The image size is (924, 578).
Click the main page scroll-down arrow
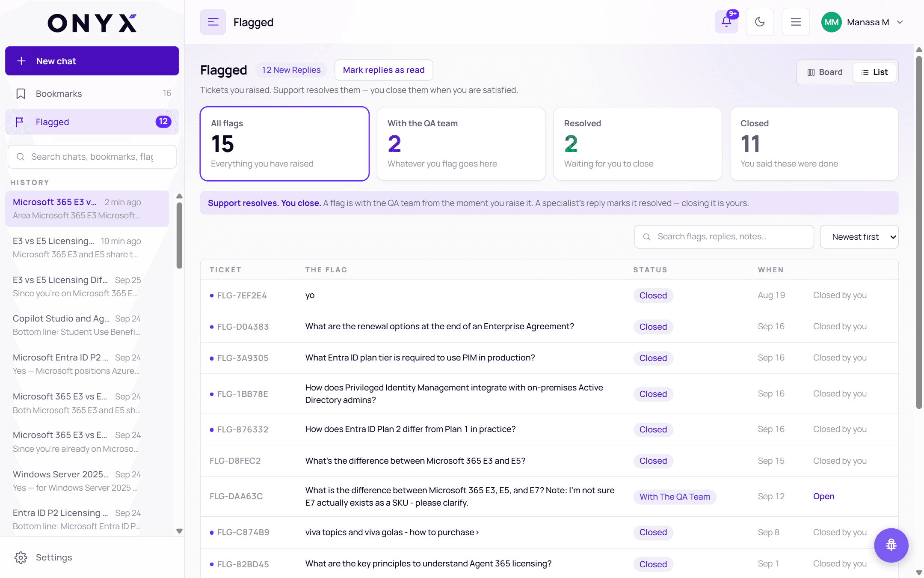click(919, 572)
